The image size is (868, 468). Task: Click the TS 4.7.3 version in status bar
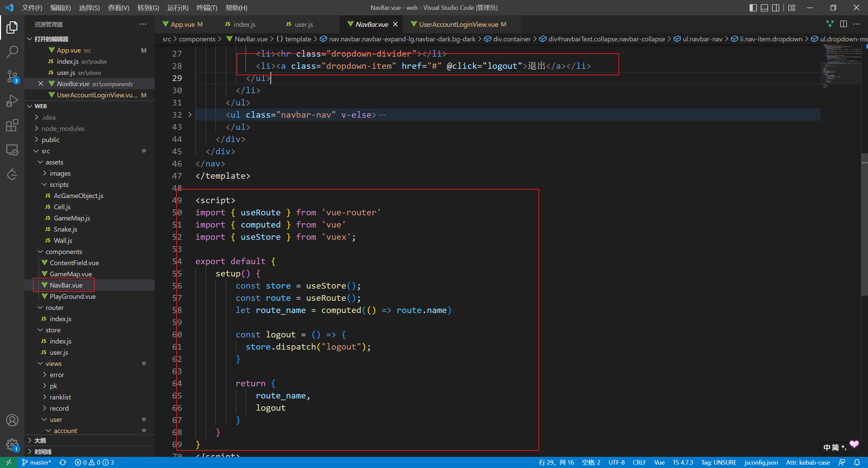point(683,462)
